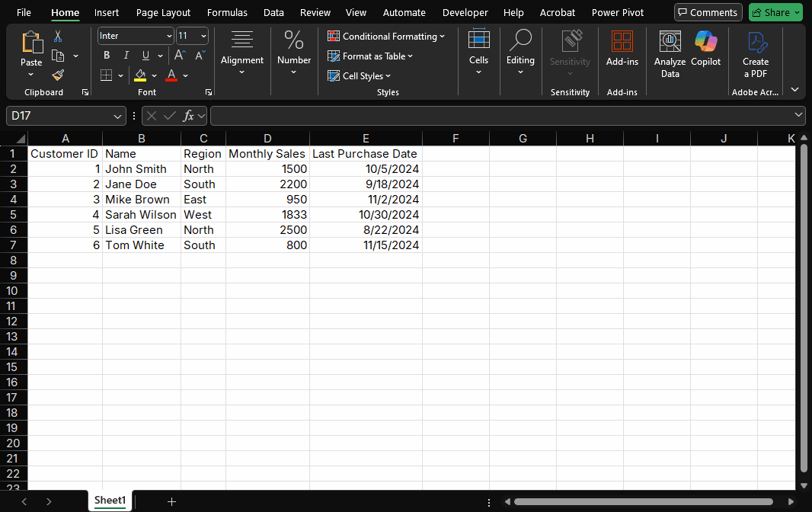Viewport: 812px width, 512px height.
Task: Toggle bold formatting
Action: tap(107, 55)
